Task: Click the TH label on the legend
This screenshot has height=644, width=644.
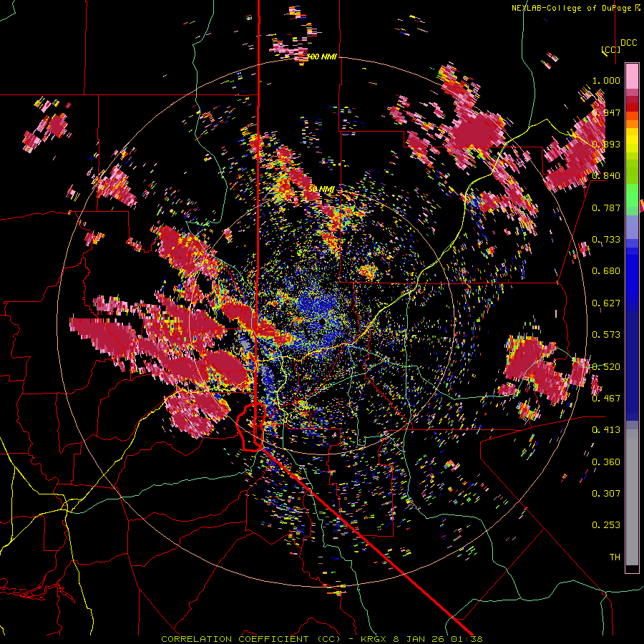Action: pyautogui.click(x=615, y=557)
